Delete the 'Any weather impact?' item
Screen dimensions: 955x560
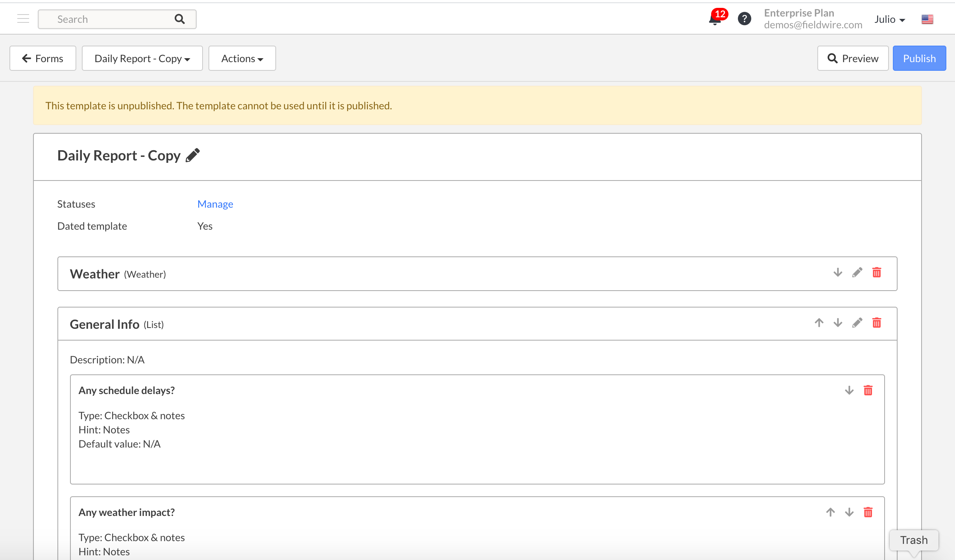coord(868,512)
